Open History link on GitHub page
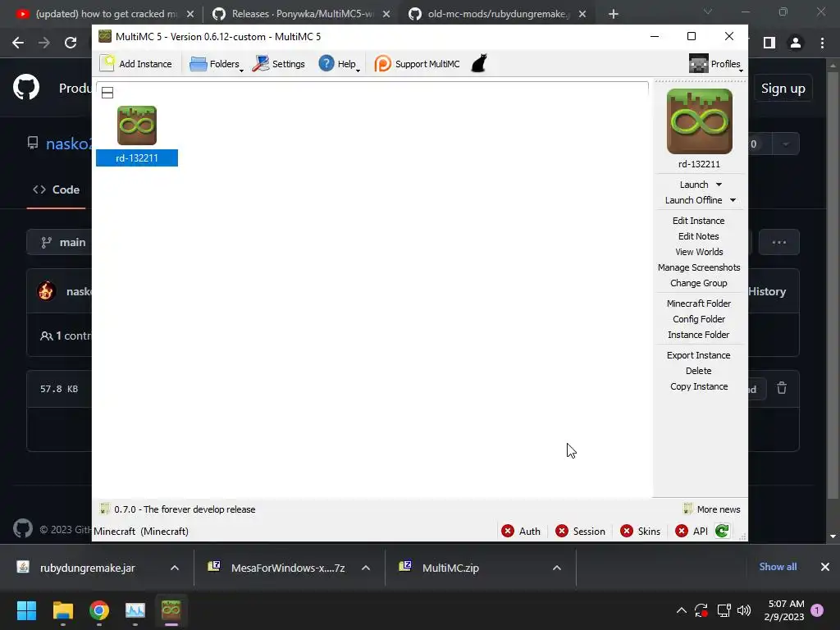Screen dimensions: 840x630 767,291
